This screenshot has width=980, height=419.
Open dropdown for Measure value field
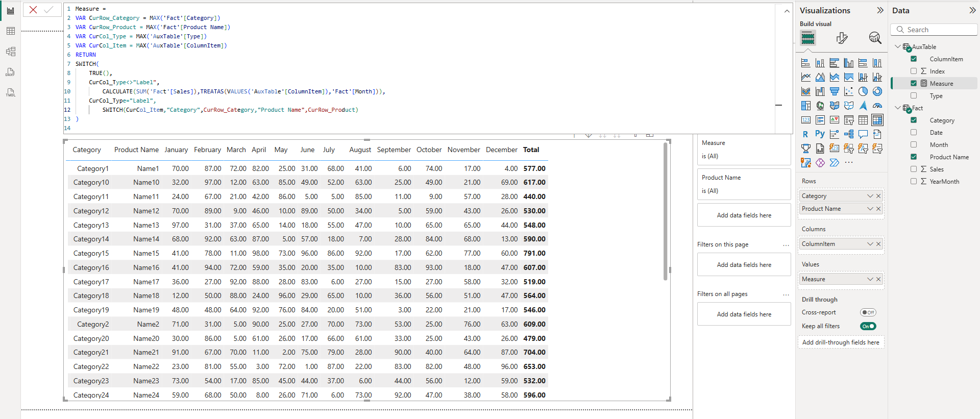coord(870,279)
